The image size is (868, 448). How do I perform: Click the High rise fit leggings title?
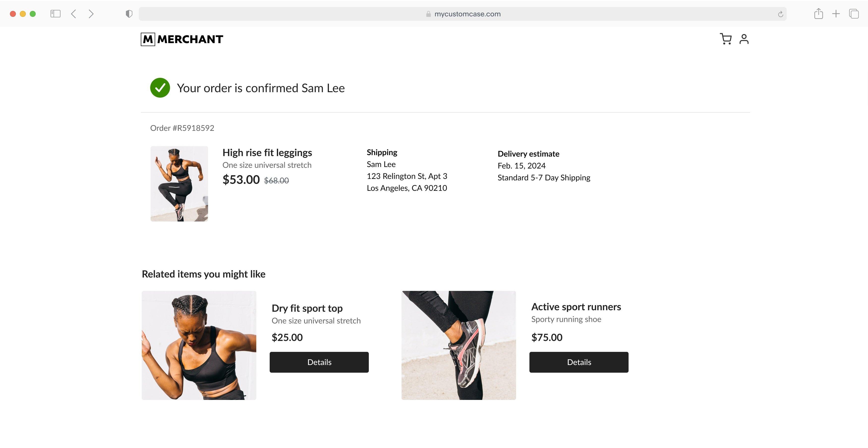point(267,153)
